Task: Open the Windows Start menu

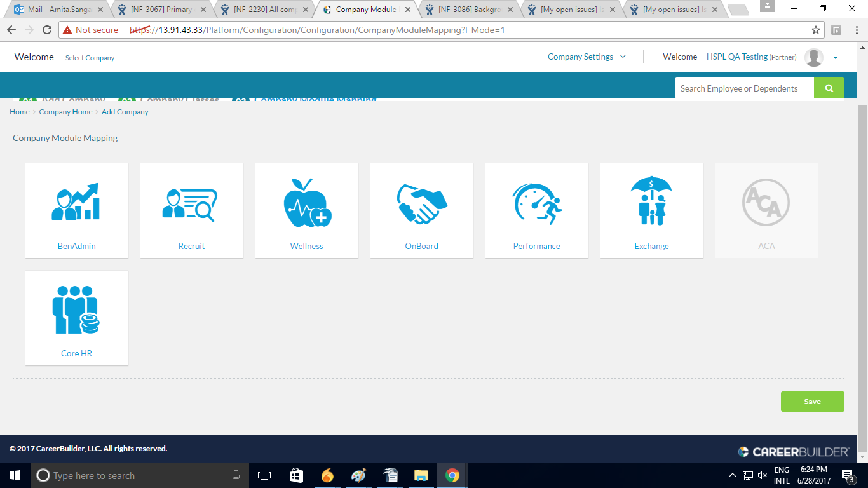Action: tap(15, 475)
